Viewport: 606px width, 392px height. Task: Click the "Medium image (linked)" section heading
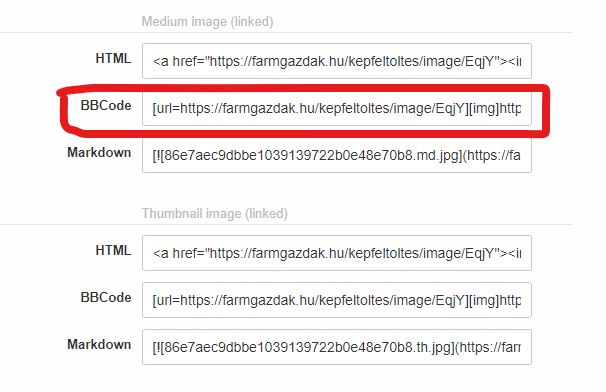point(208,22)
